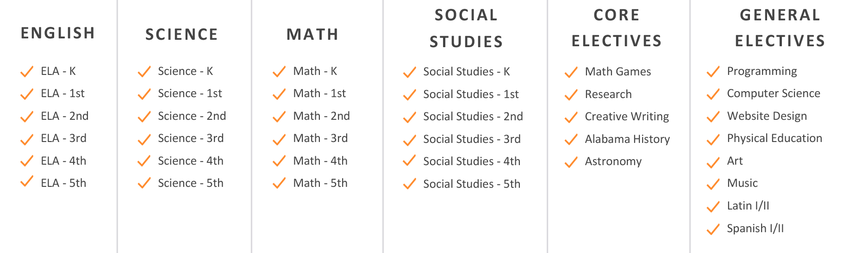Viewport: 868px width, 253px height.
Task: Select the Alabama History course label
Action: click(627, 139)
